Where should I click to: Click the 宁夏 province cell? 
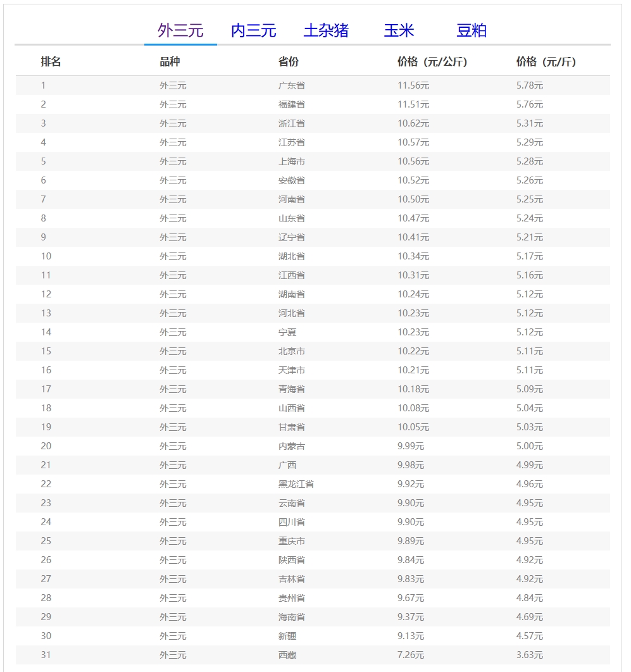click(287, 332)
